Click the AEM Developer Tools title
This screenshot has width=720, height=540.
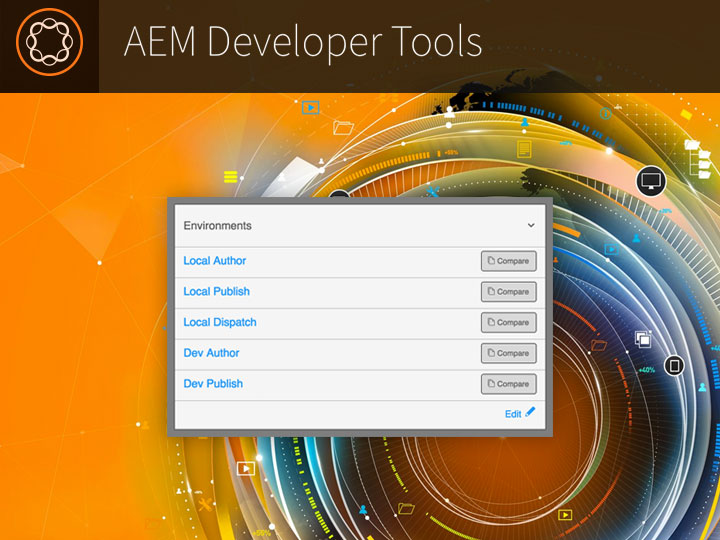click(x=303, y=42)
